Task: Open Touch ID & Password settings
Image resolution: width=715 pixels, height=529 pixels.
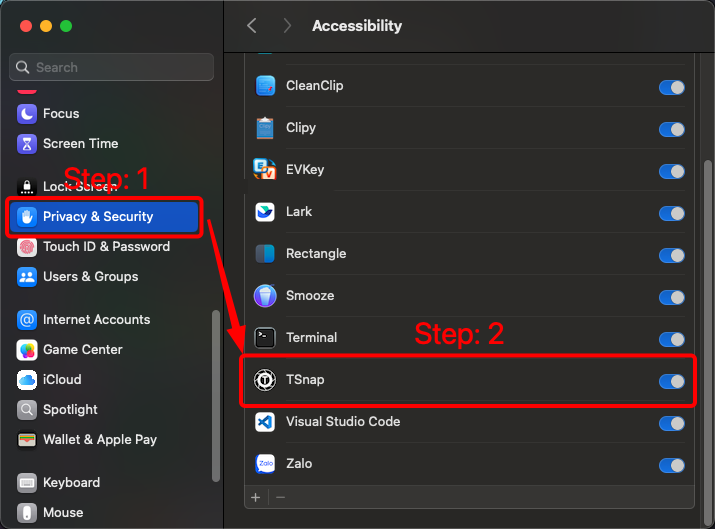Action: click(x=106, y=247)
